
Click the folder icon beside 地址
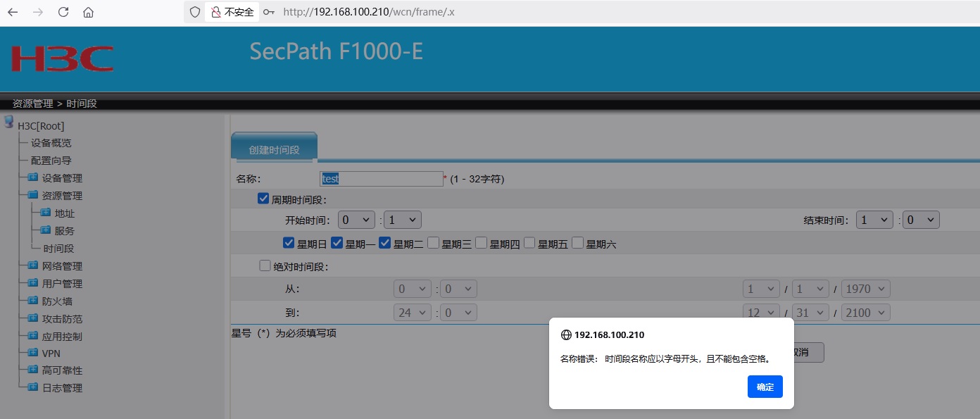[46, 213]
